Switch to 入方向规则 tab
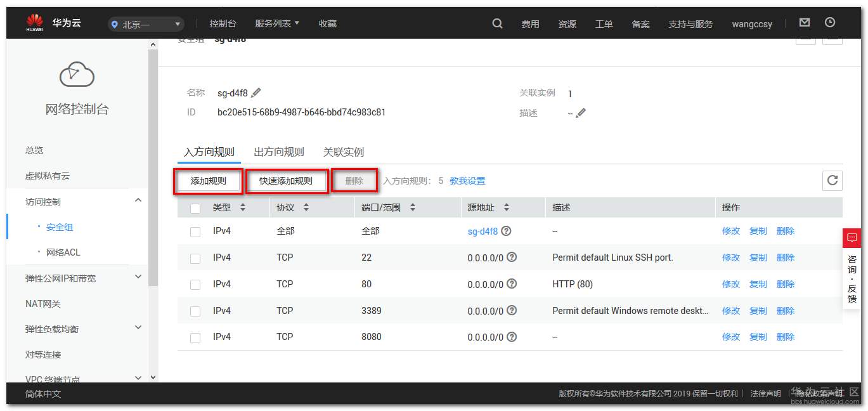868x411 pixels. (x=209, y=152)
